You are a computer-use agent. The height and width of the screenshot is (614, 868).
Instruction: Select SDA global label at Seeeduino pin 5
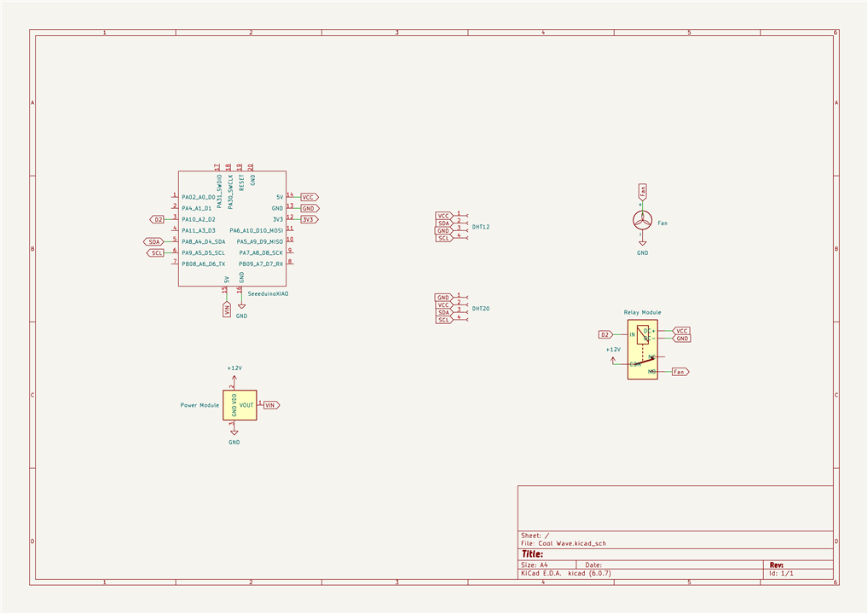coord(153,242)
